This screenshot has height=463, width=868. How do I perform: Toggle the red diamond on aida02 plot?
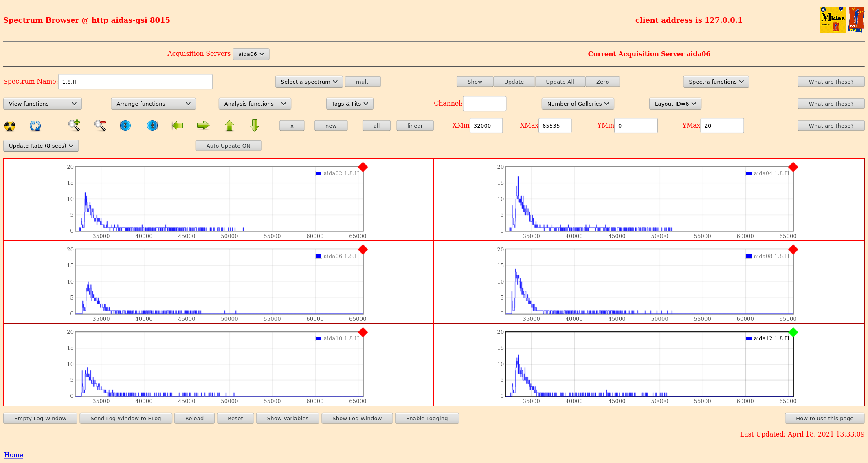point(363,167)
